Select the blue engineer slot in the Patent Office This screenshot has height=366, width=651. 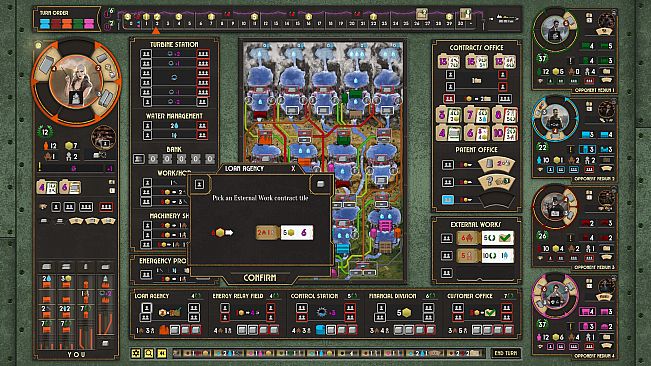[448, 200]
